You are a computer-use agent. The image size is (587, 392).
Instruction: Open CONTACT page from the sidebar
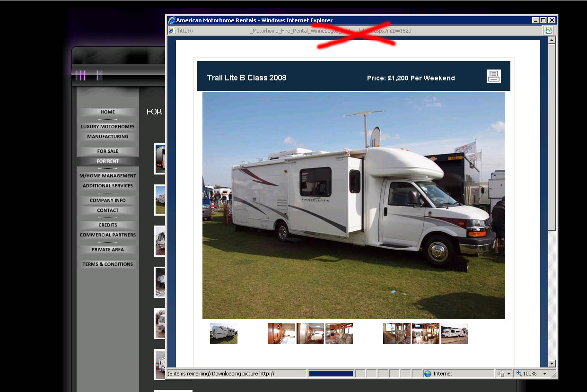108,210
